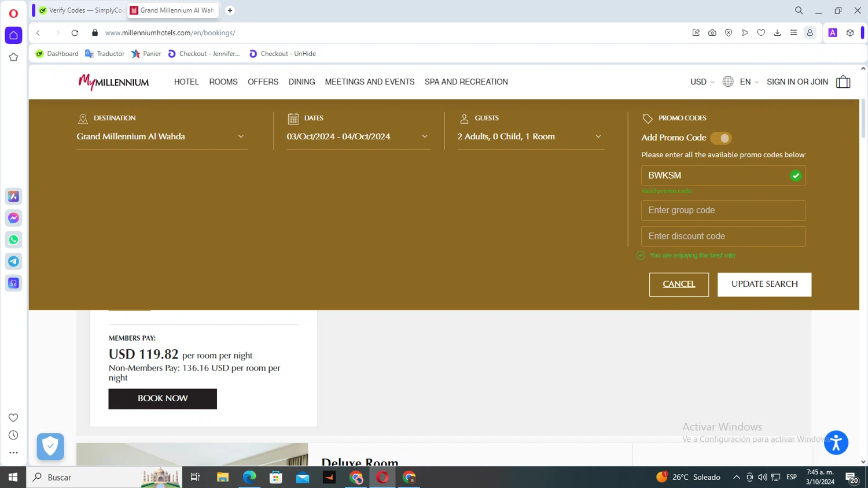Click SIGN IN OR JOIN link

[x=797, y=82]
